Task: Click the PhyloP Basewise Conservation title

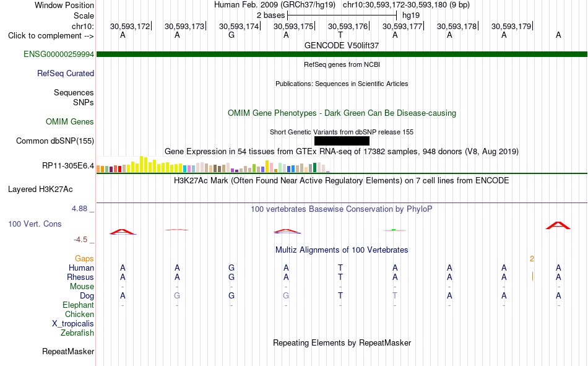Action: 341,209
